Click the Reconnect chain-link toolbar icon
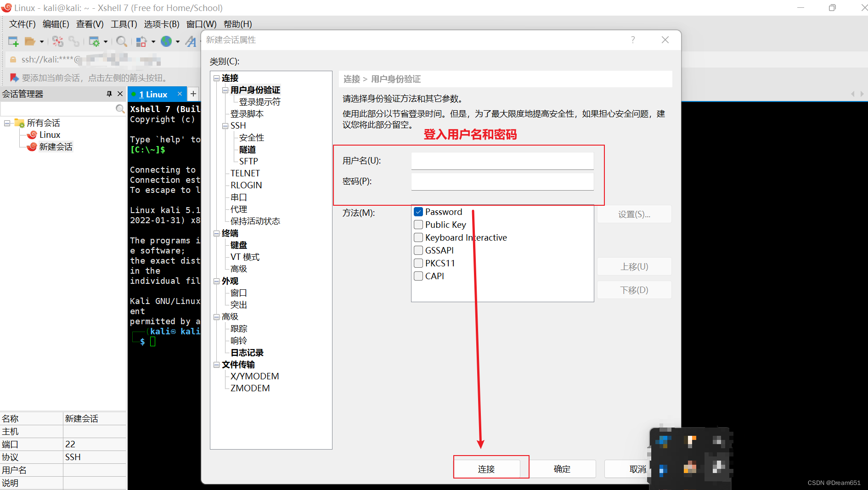The height and width of the screenshot is (490, 868). tap(73, 41)
